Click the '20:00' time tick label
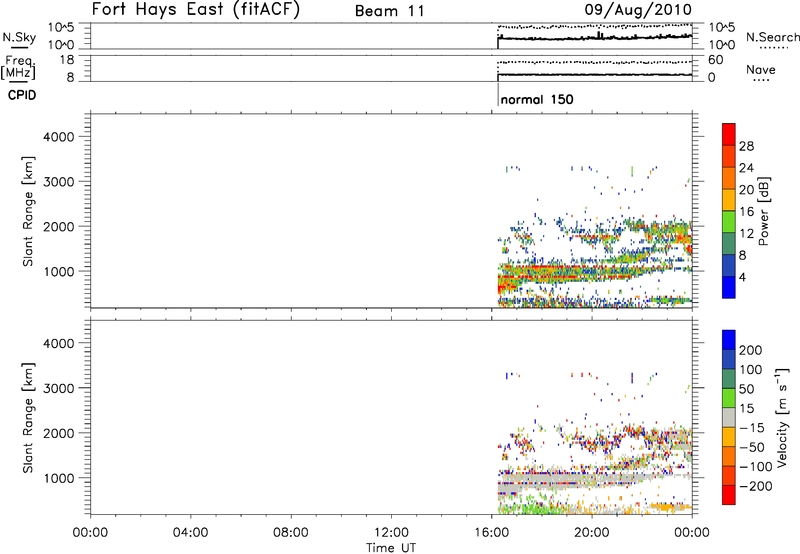This screenshot has height=554, width=800. click(592, 533)
